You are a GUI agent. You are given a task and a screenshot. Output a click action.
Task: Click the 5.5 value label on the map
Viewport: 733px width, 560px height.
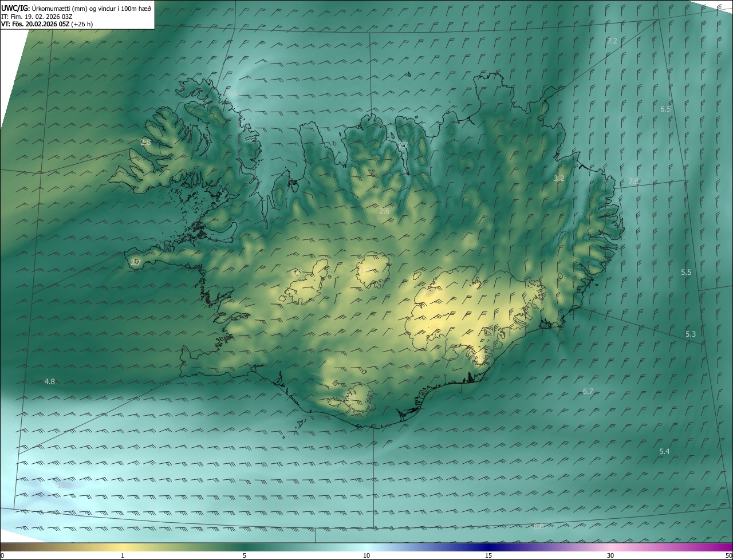point(686,272)
